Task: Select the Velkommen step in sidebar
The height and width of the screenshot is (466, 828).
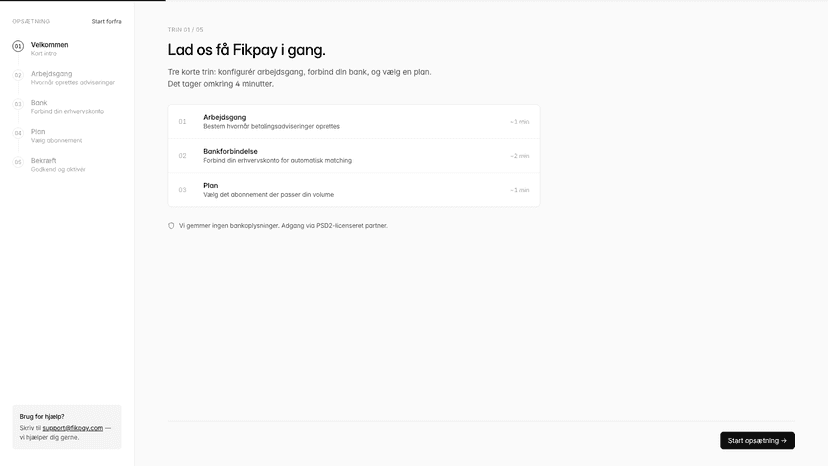Action: click(x=67, y=49)
